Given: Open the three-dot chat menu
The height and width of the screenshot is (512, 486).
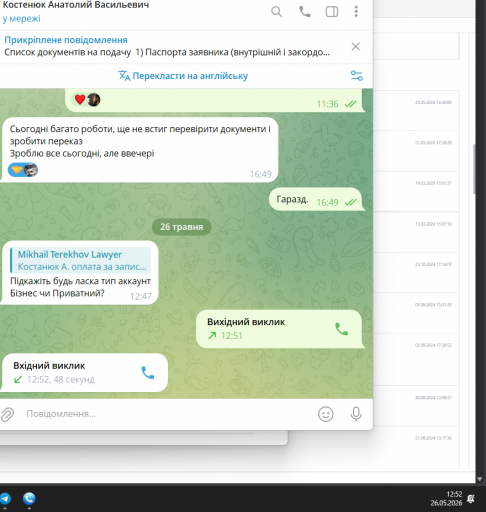Looking at the screenshot, I should click(x=356, y=12).
